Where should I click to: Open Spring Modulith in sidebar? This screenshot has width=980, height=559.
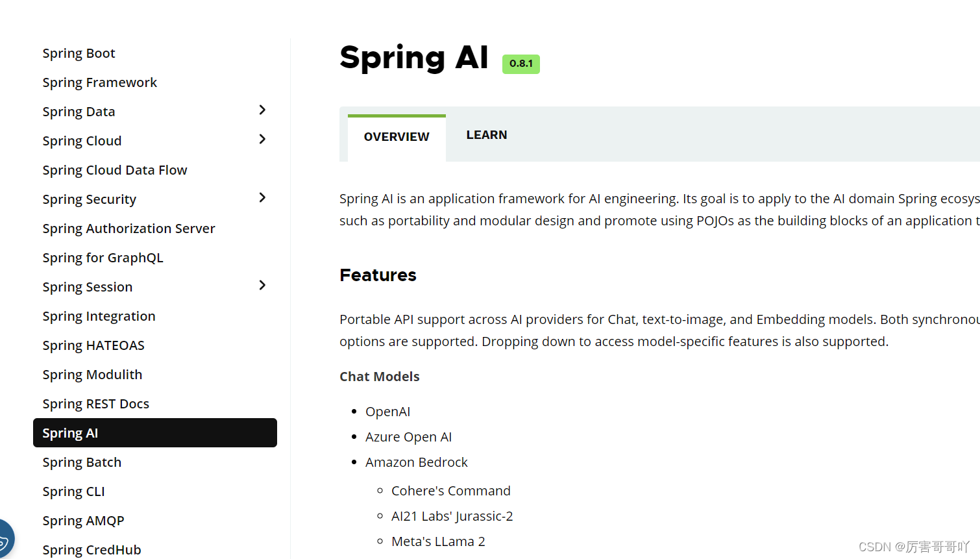tap(92, 375)
